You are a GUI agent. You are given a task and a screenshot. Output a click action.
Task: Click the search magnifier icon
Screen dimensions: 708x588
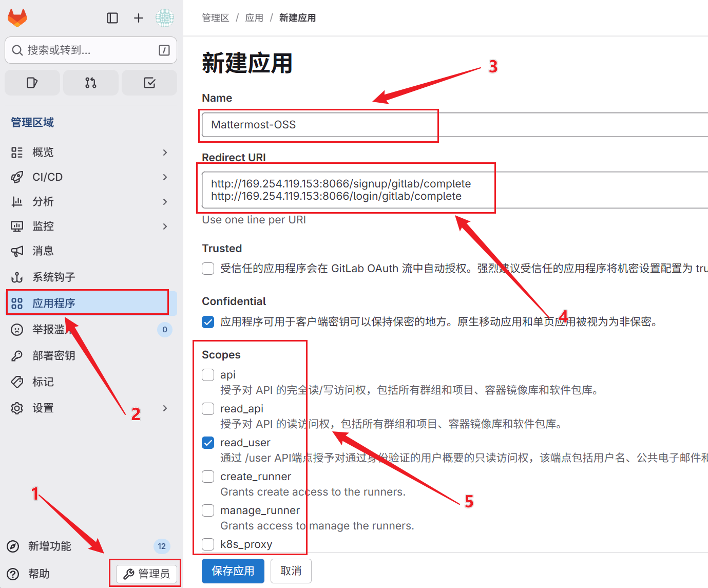coord(17,50)
